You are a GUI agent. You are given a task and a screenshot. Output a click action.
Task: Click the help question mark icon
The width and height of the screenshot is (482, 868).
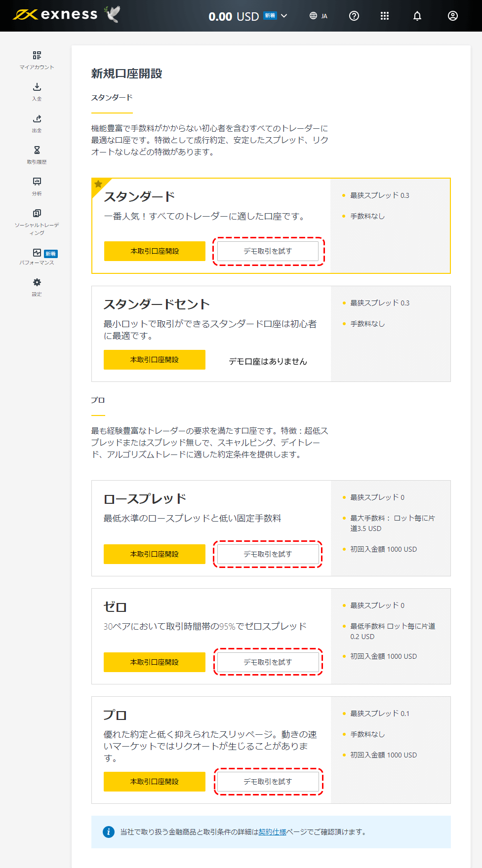click(x=354, y=16)
